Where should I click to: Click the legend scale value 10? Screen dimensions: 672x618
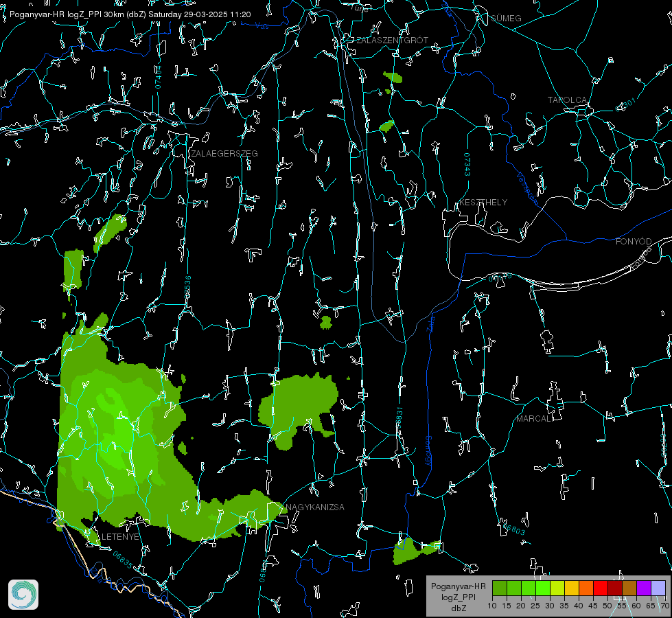492,606
